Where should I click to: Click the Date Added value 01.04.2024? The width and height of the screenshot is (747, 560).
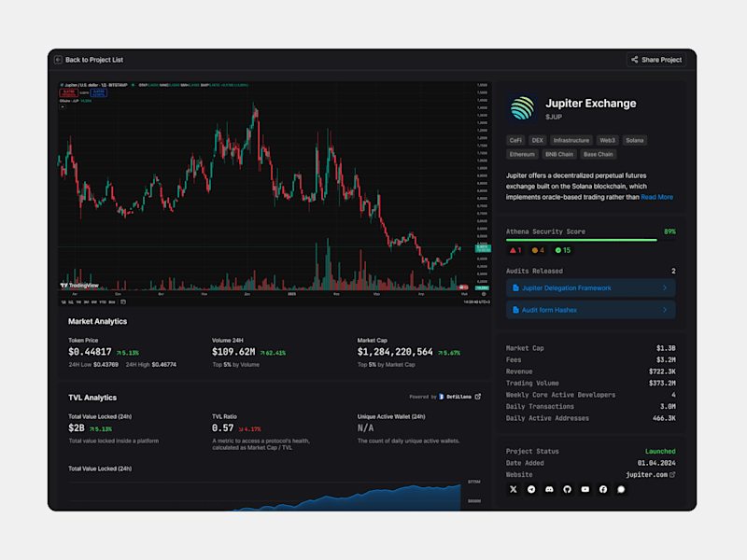click(x=656, y=463)
